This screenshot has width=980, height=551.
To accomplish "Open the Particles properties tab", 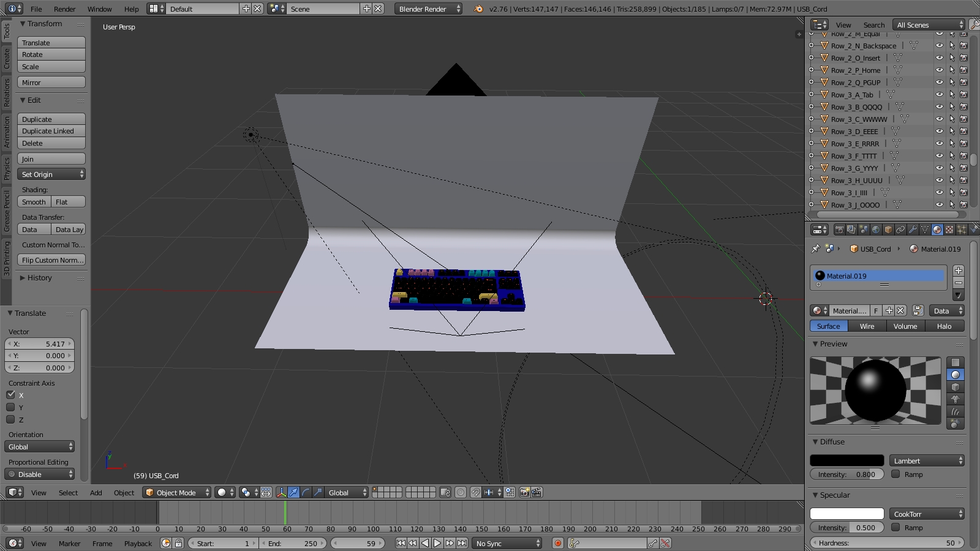I will pyautogui.click(x=962, y=230).
